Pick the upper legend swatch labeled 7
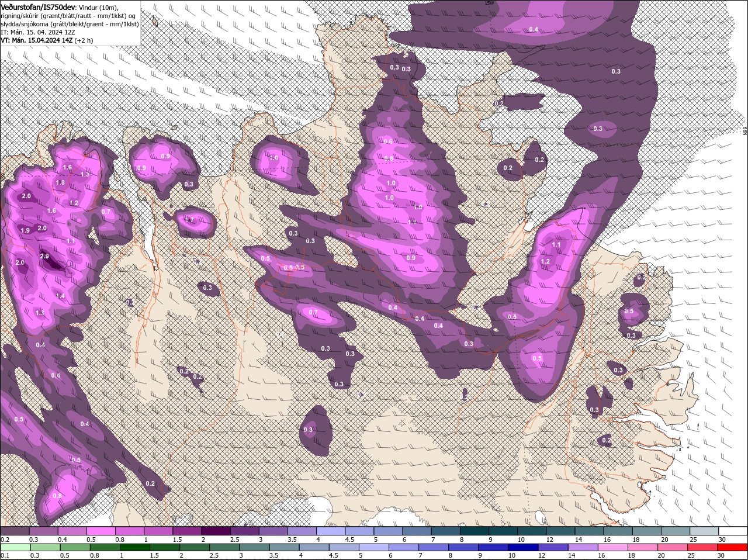The height and width of the screenshot is (560, 748). (x=445, y=531)
